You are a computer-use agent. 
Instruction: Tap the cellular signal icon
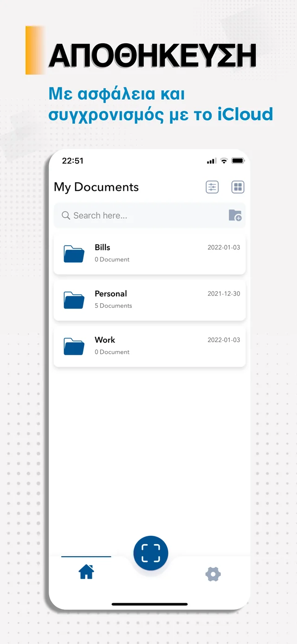pos(212,161)
